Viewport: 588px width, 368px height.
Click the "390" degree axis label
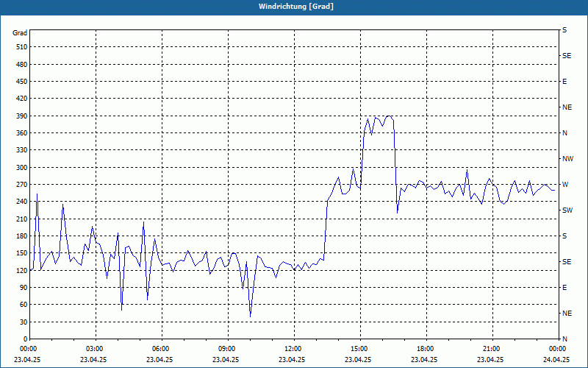[x=22, y=116]
